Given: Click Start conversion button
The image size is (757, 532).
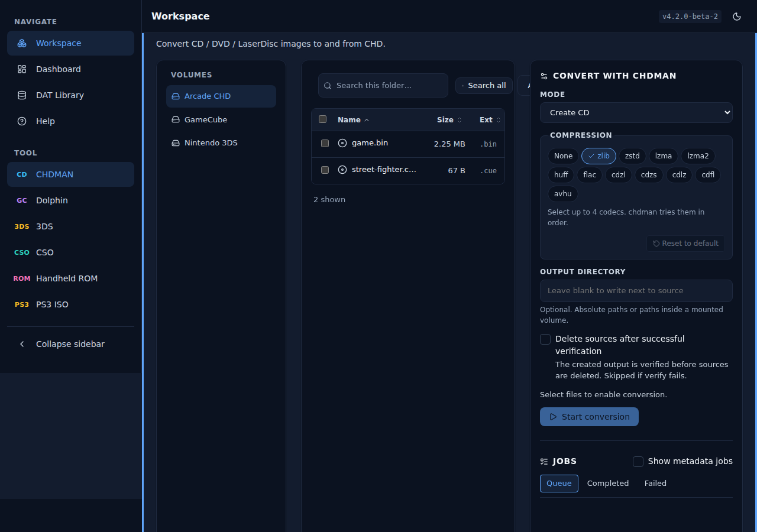Looking at the screenshot, I should click(x=589, y=417).
